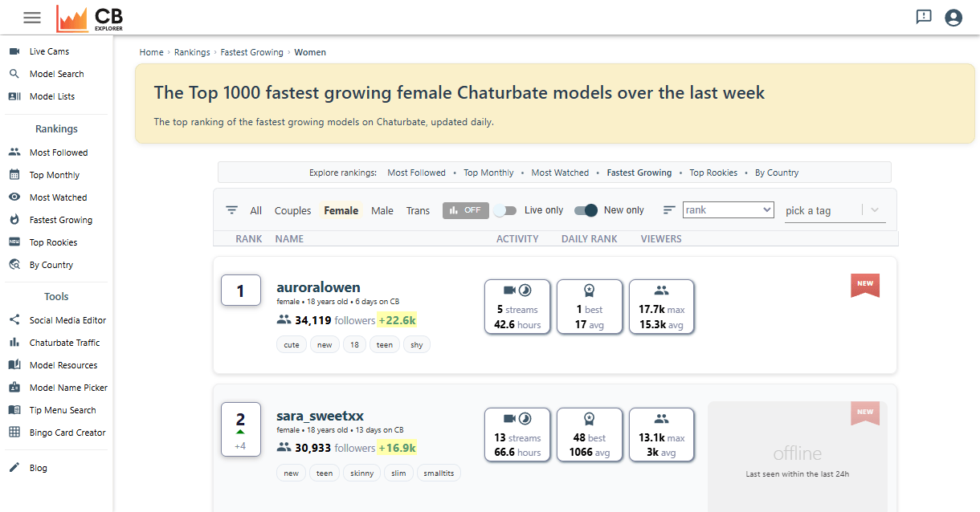Select the All filter tab
The width and height of the screenshot is (980, 512).
click(x=256, y=210)
